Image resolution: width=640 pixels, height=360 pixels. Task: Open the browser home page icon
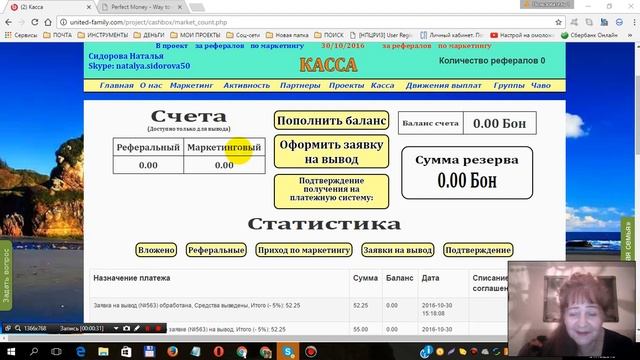tap(48, 22)
